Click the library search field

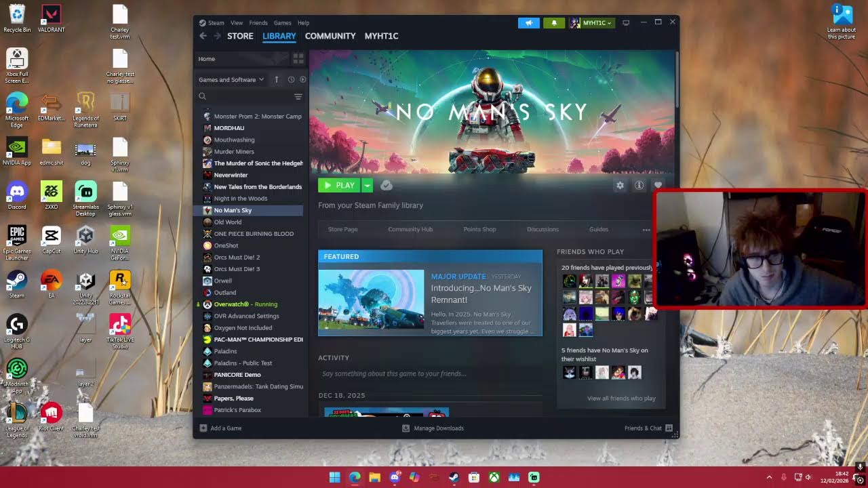[x=245, y=97]
